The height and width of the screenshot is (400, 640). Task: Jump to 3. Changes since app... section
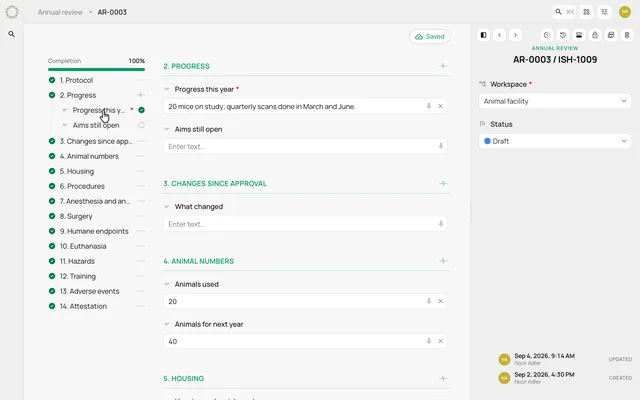pyautogui.click(x=96, y=141)
